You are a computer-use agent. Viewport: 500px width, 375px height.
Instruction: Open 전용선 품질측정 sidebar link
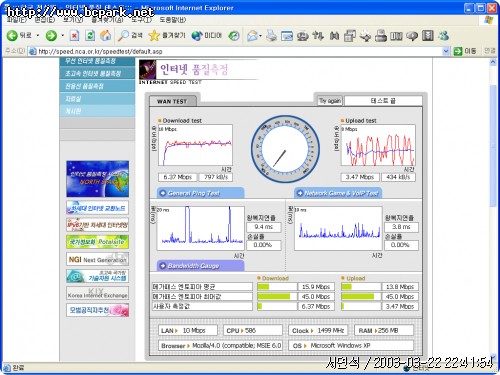tap(97, 86)
